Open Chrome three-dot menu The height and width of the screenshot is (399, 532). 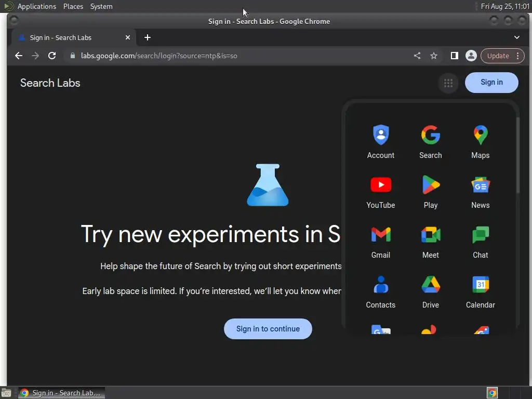518,56
